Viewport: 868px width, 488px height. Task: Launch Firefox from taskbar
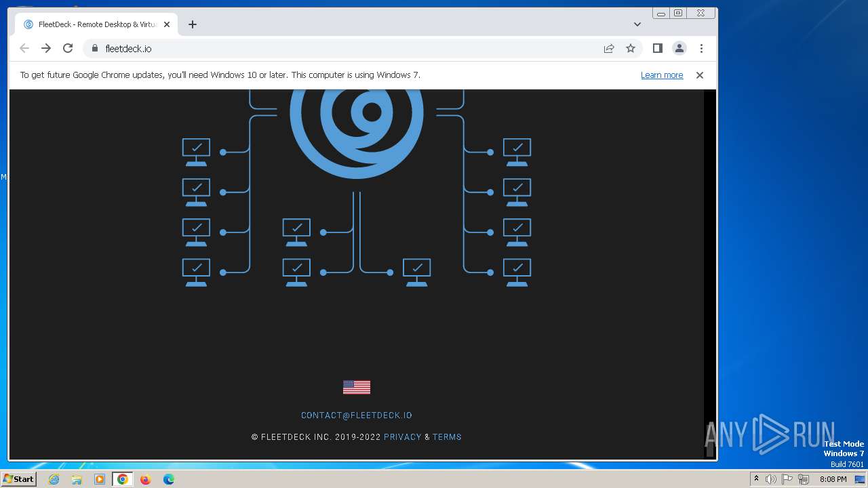145,479
